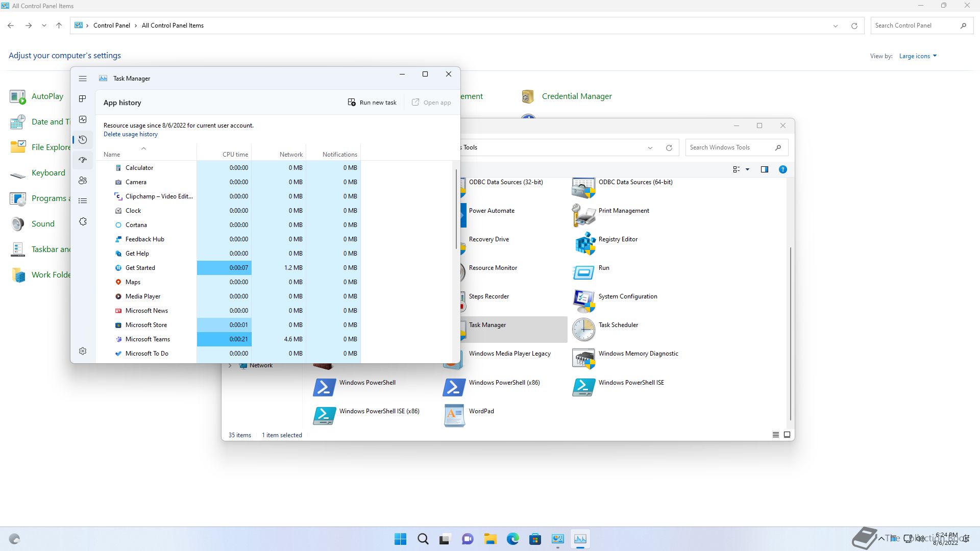Open the Windows Start button
Image resolution: width=980 pixels, height=551 pixels.
pos(401,539)
